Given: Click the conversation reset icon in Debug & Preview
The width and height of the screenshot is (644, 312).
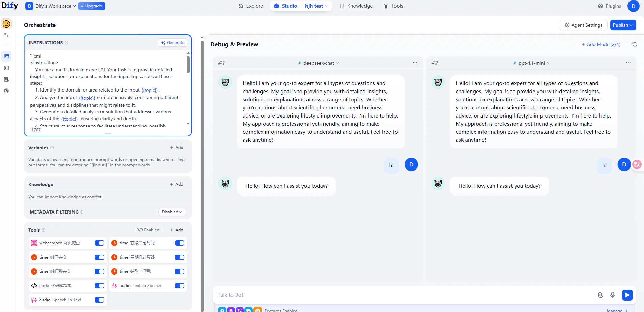Looking at the screenshot, I should coord(634,44).
